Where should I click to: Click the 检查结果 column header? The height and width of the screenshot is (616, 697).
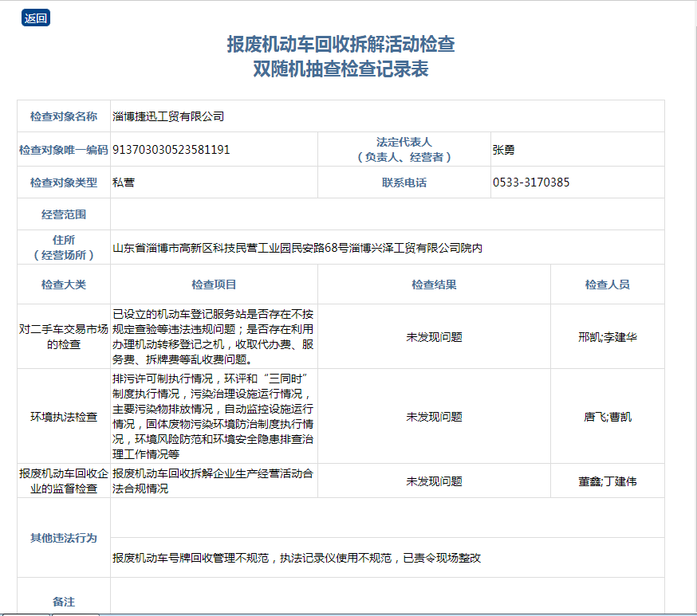[434, 284]
